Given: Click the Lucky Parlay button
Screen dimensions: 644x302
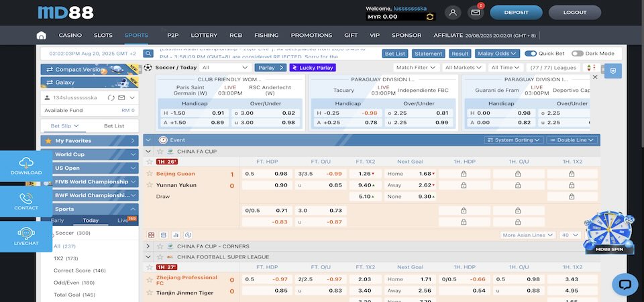Looking at the screenshot, I should [313, 67].
